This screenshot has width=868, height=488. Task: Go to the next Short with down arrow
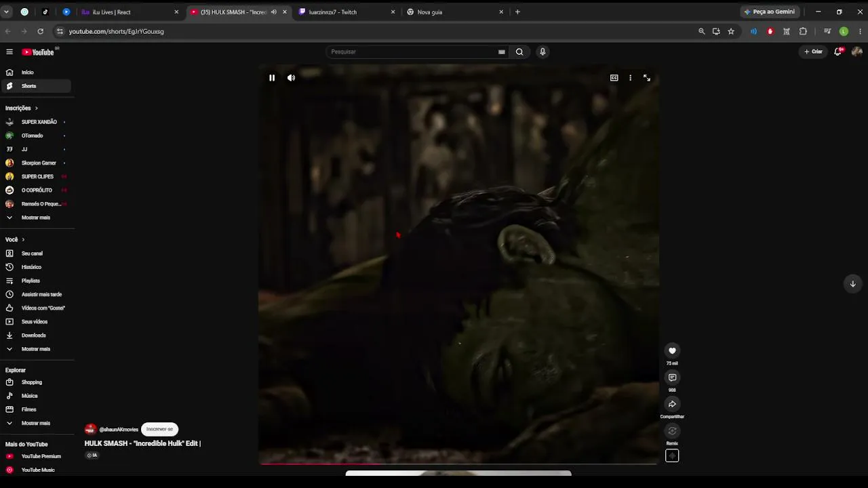tap(853, 283)
